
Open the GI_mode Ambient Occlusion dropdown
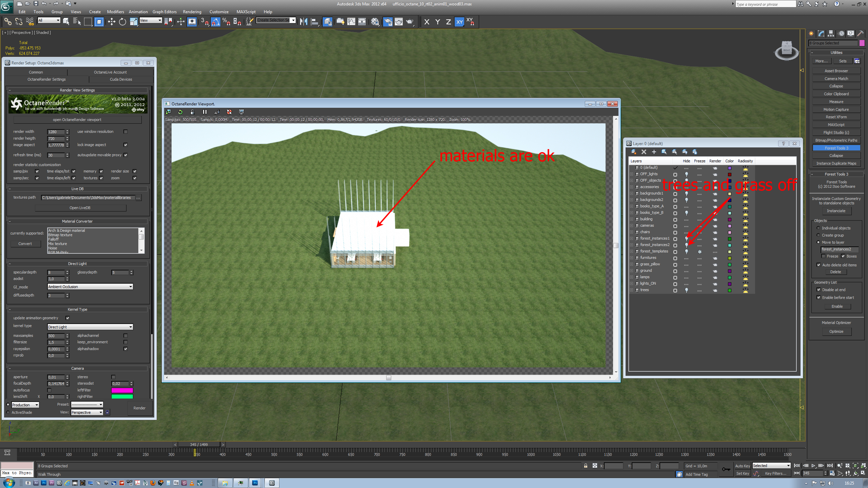coord(90,287)
